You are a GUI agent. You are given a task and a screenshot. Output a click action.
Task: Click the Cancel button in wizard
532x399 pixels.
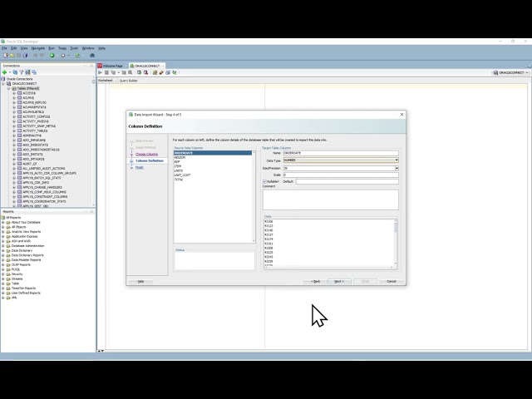392,281
